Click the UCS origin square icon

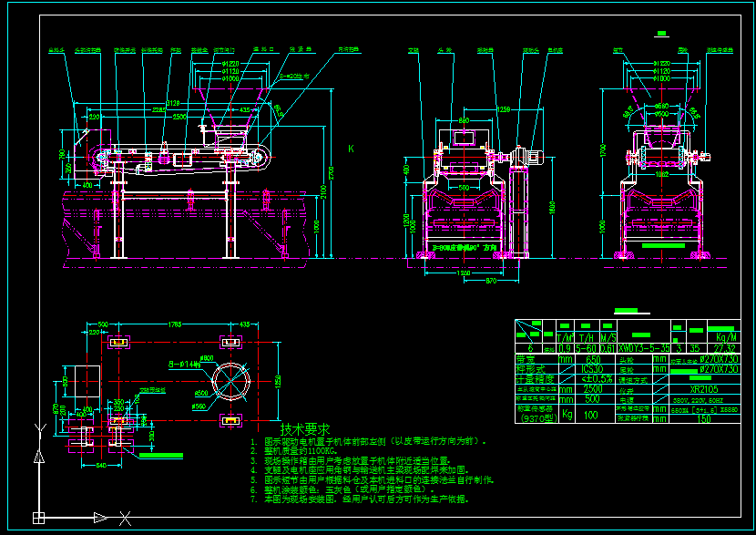pos(37,519)
